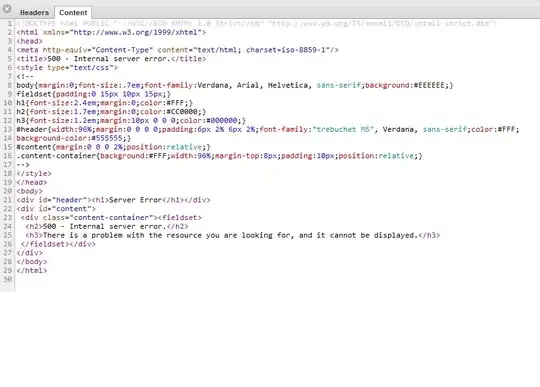The width and height of the screenshot is (540, 387).
Task: Click the div class="content-container" line
Action: coord(111,218)
